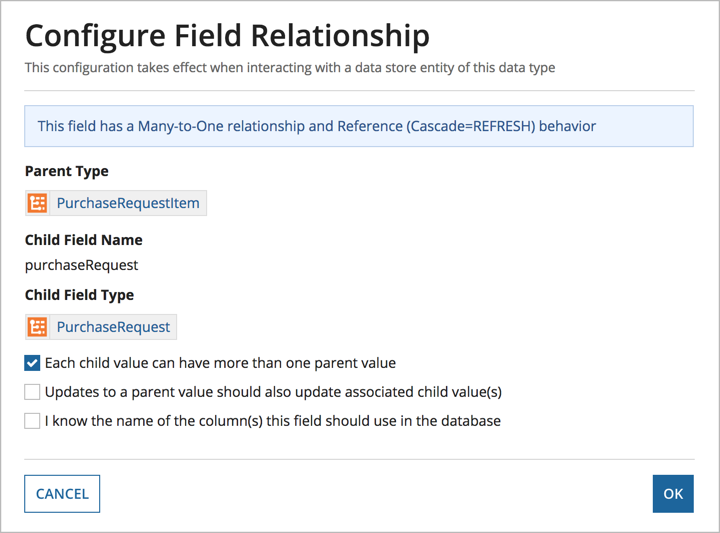Click the "Updates to a parent value..." label text
The image size is (720, 533).
[x=273, y=392]
